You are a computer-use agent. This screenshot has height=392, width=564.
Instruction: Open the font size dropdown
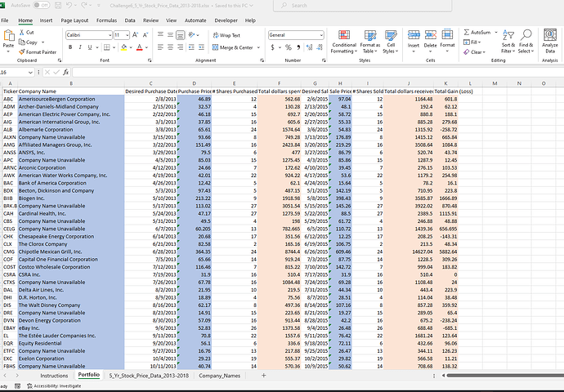point(127,35)
